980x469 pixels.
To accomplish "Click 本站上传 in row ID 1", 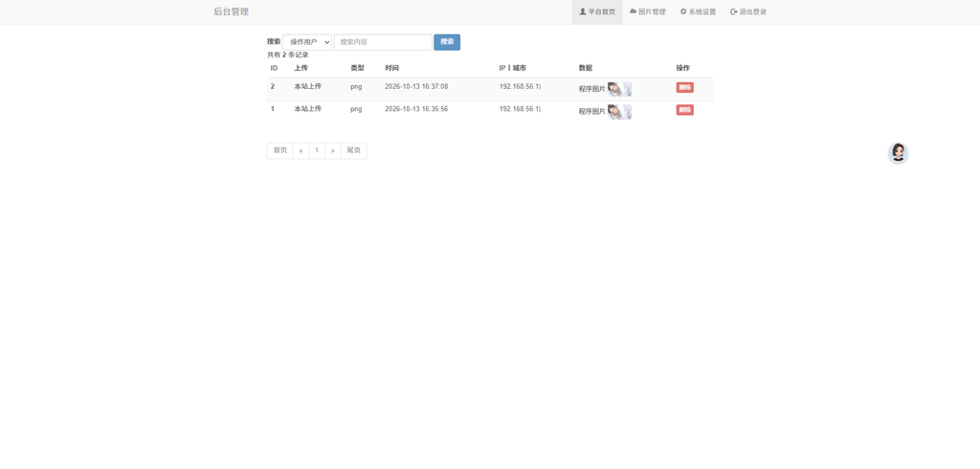I will [307, 109].
